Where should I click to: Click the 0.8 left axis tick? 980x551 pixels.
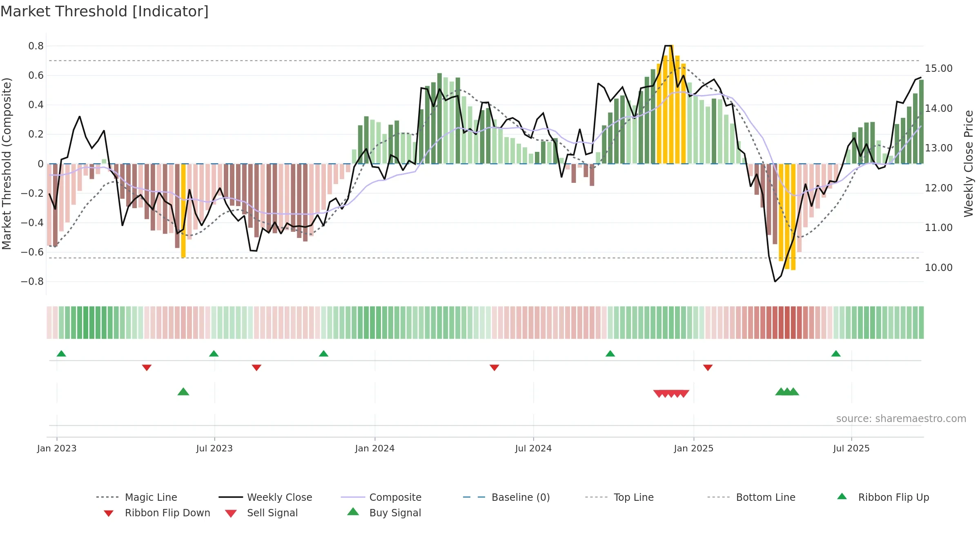pyautogui.click(x=36, y=46)
